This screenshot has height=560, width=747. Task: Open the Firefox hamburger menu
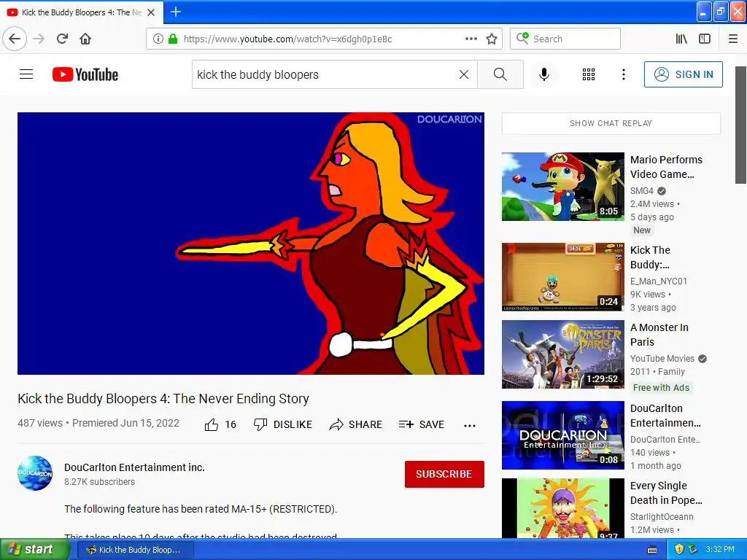coord(732,39)
